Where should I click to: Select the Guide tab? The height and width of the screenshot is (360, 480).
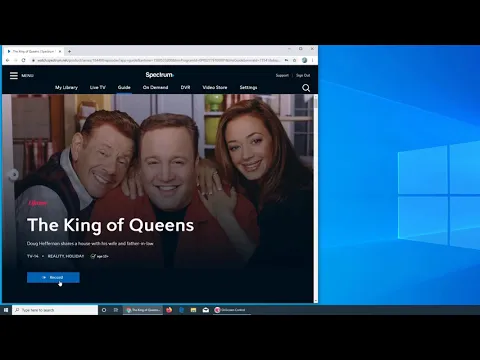coord(124,87)
